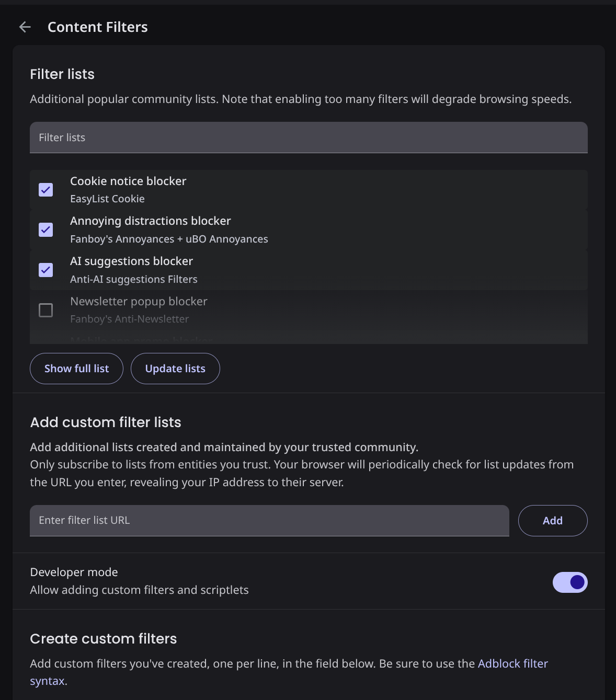The width and height of the screenshot is (616, 700).
Task: Go back using the arrow icon
Action: 25,27
